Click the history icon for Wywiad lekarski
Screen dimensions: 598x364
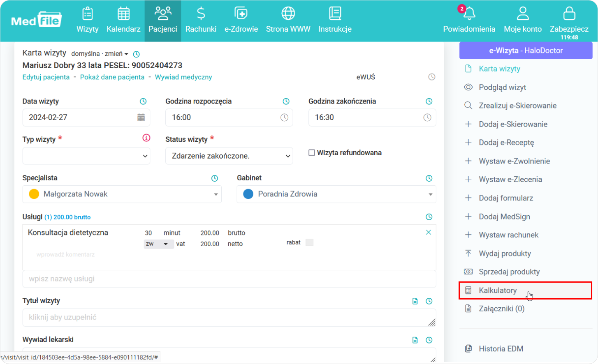point(429,340)
